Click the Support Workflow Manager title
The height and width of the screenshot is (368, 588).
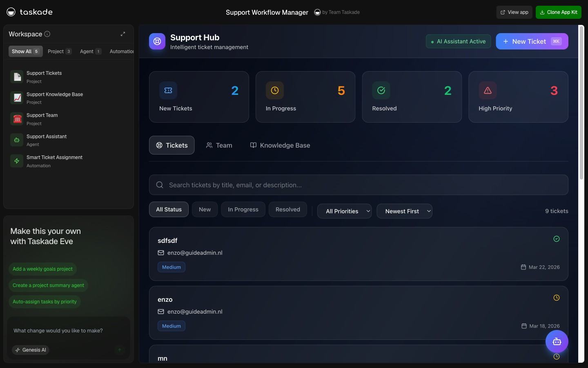(x=267, y=12)
